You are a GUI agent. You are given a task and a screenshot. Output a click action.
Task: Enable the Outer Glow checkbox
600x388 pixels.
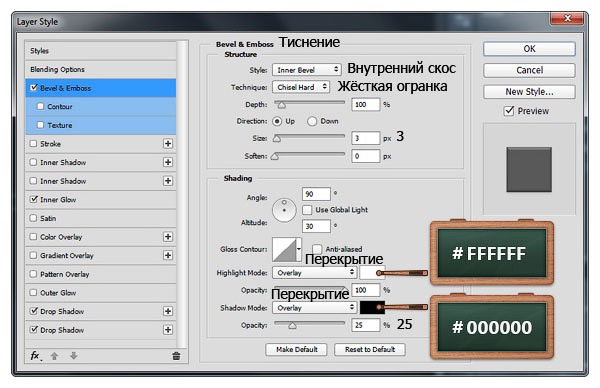34,293
